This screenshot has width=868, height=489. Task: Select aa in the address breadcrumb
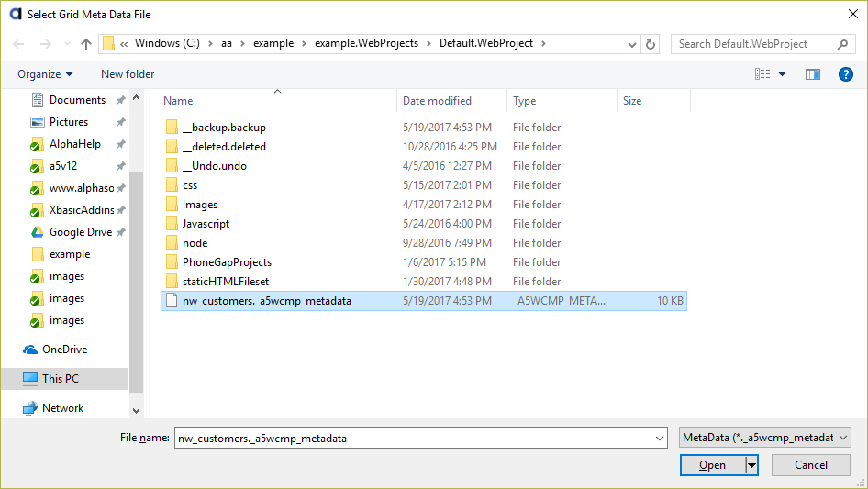(x=227, y=43)
